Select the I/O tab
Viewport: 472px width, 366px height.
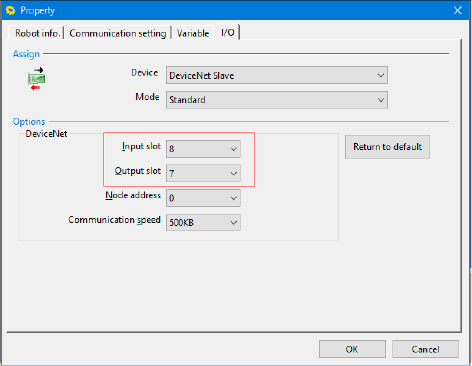click(227, 32)
